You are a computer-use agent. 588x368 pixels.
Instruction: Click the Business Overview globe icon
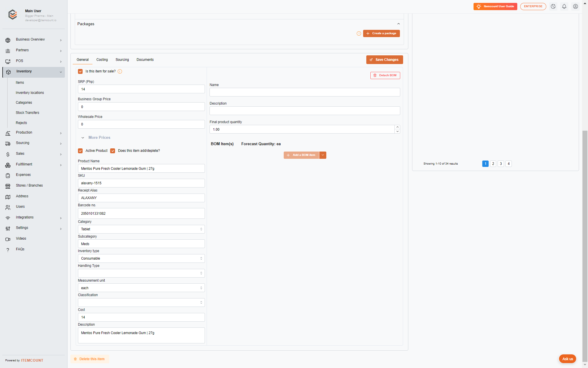click(x=8, y=40)
